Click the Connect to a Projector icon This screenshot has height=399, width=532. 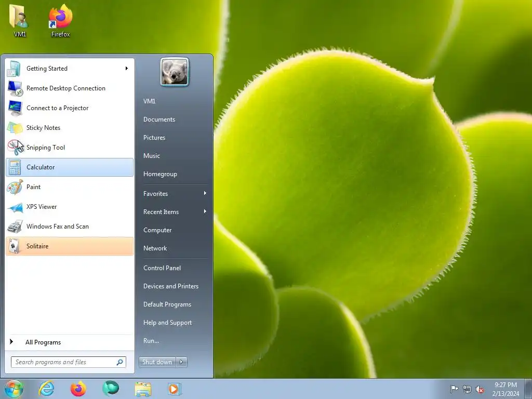(x=15, y=108)
